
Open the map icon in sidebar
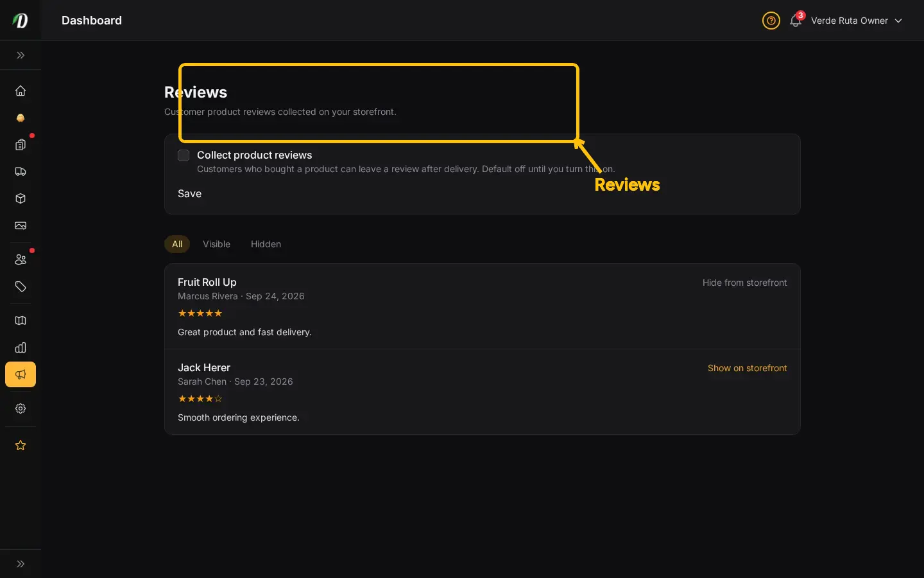pyautogui.click(x=21, y=320)
